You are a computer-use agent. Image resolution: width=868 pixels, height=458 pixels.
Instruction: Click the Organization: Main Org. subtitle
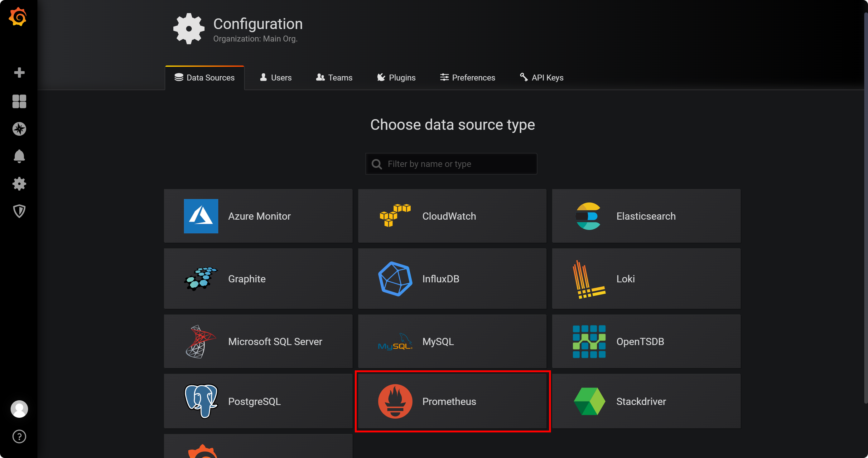pyautogui.click(x=255, y=39)
